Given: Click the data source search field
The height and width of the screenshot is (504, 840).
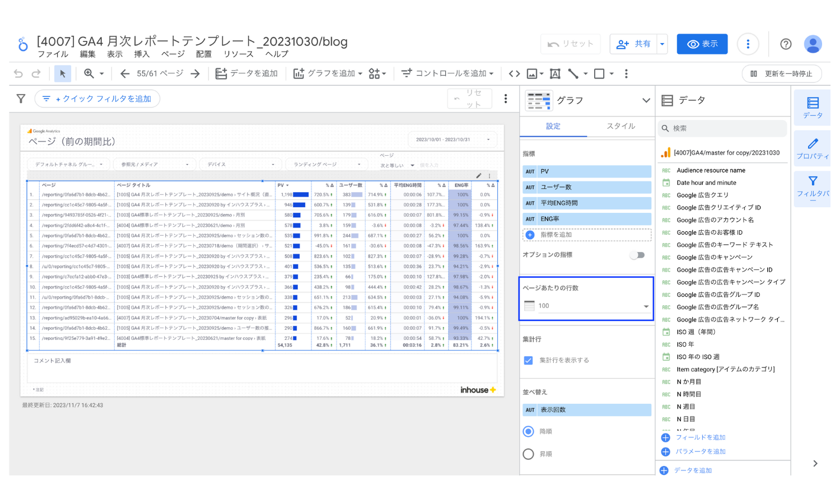Looking at the screenshot, I should pyautogui.click(x=722, y=128).
